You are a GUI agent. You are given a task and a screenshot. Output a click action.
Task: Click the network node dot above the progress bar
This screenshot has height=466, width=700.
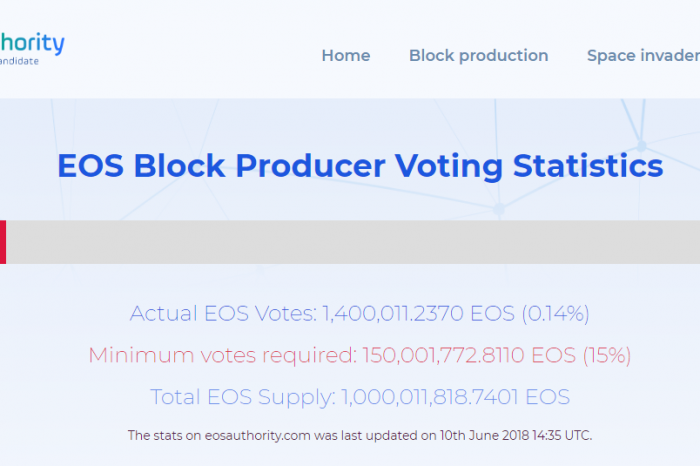(x=499, y=209)
